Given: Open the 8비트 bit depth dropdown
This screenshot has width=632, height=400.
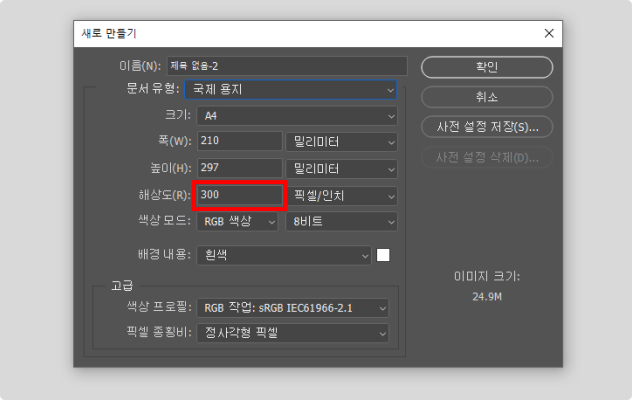Looking at the screenshot, I should click(341, 222).
